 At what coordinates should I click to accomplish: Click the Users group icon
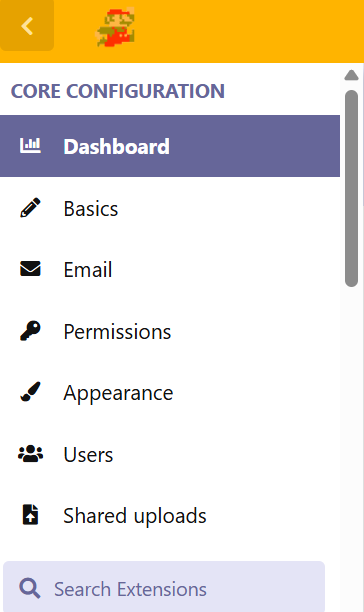coord(30,454)
